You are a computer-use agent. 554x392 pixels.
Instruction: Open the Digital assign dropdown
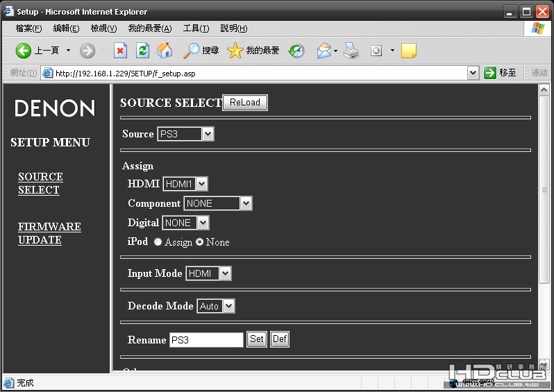click(185, 223)
